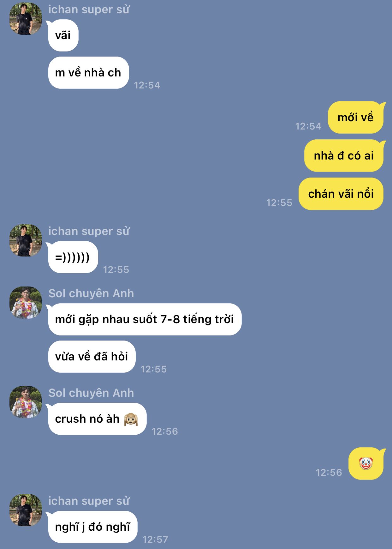The width and height of the screenshot is (392, 549).
Task: Tap the clown emoji in the yellow bubble
Action: click(366, 463)
